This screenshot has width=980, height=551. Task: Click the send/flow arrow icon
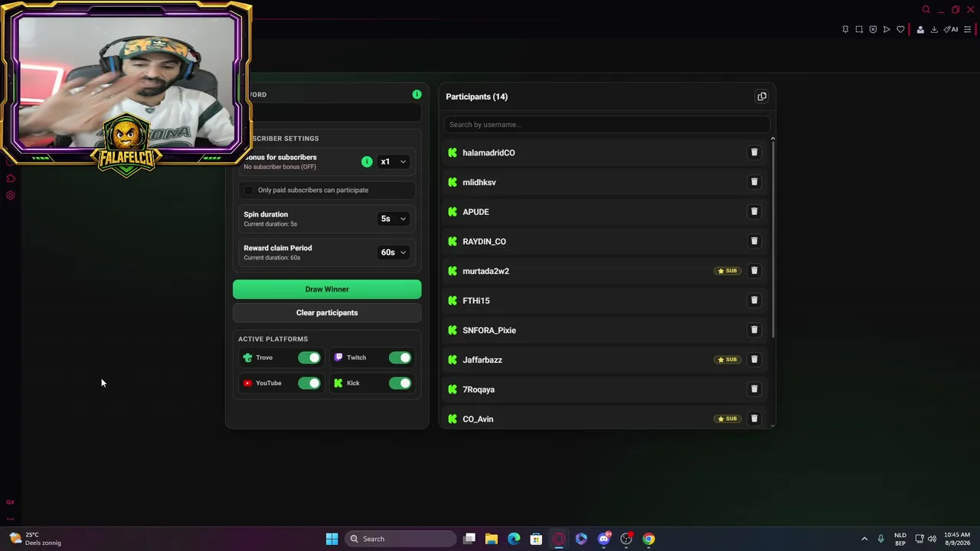pyautogui.click(x=887, y=30)
